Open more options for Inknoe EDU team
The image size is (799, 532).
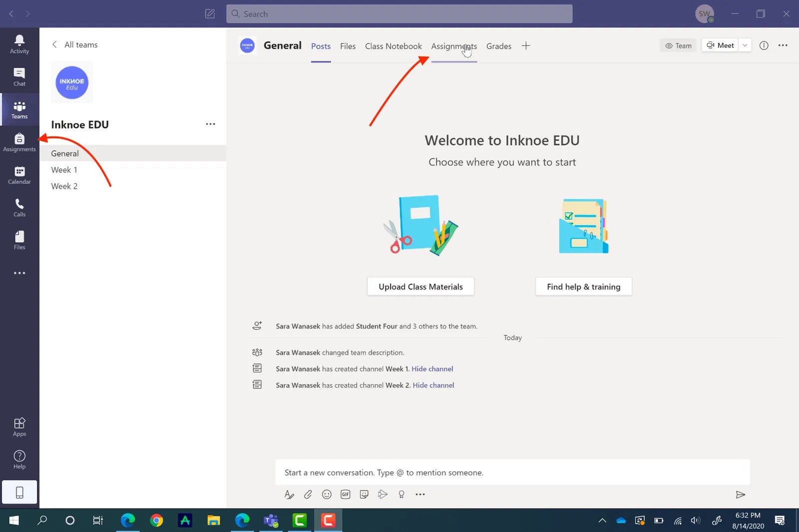tap(210, 124)
